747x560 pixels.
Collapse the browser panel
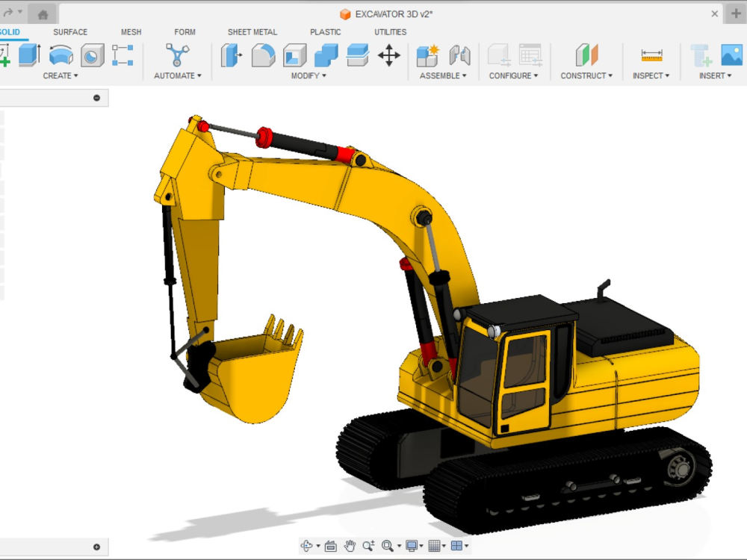(96, 98)
